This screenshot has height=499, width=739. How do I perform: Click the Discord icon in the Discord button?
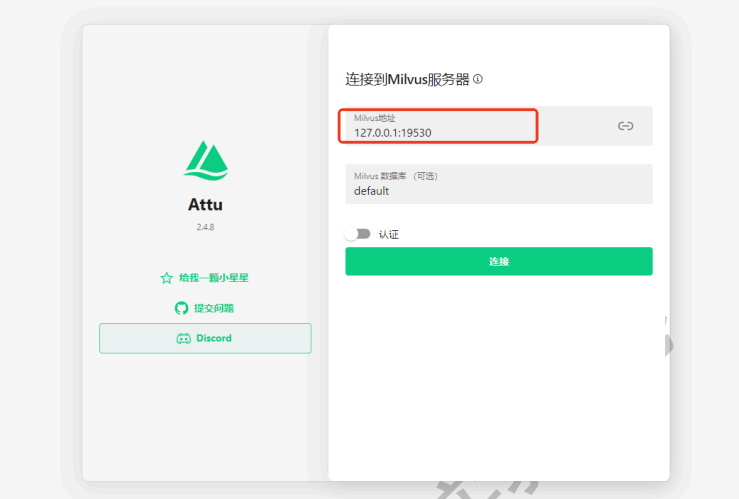pos(183,339)
